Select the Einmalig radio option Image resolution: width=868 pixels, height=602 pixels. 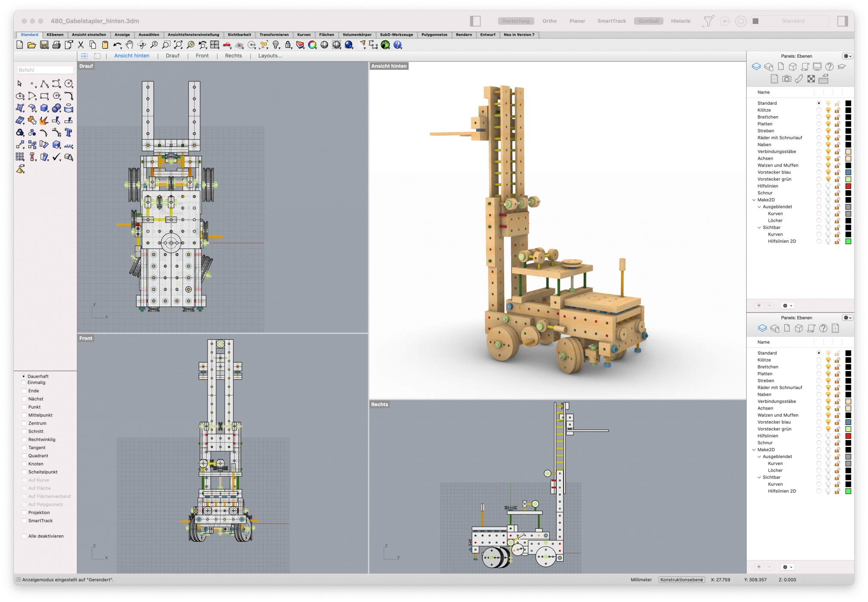tap(24, 382)
